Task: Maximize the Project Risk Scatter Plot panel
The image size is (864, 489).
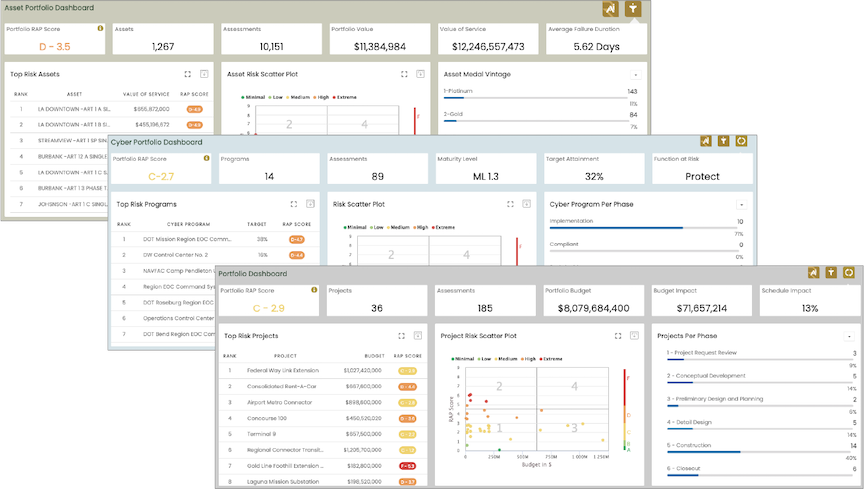Action: pyautogui.click(x=616, y=336)
